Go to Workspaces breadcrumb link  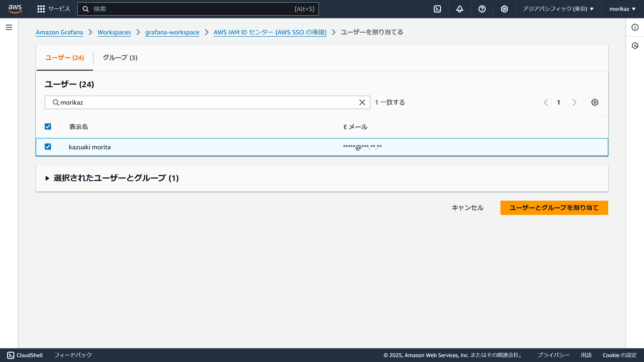pos(114,32)
